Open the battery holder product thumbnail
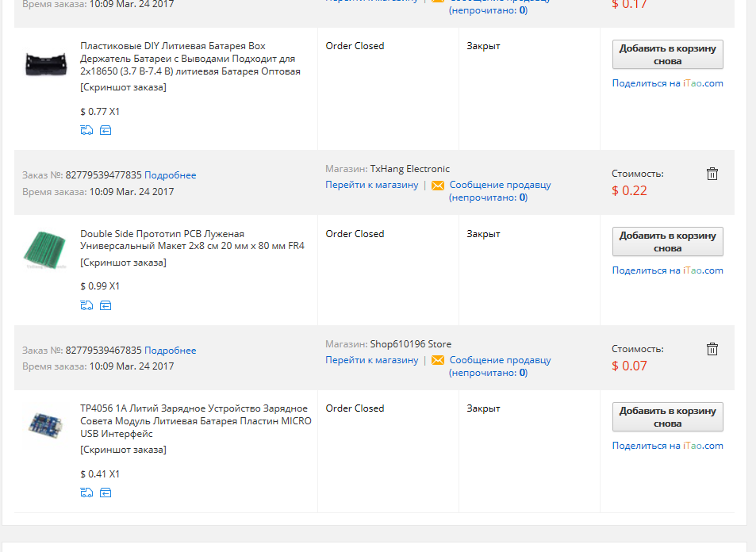The image size is (756, 552). (46, 63)
